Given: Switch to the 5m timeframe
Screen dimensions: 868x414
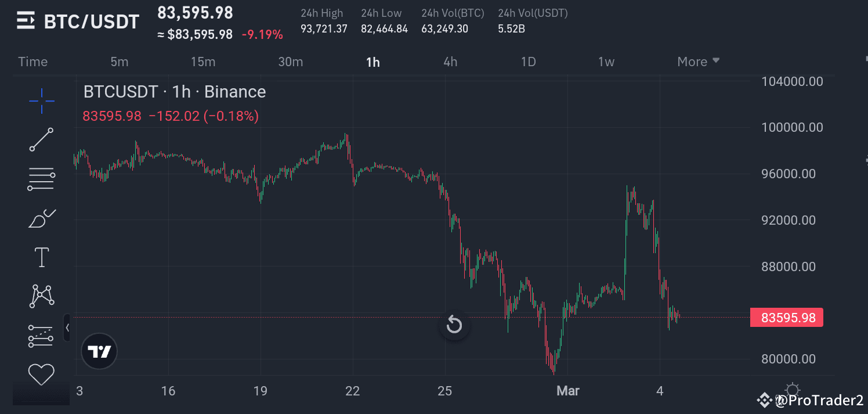Looking at the screenshot, I should (x=120, y=62).
